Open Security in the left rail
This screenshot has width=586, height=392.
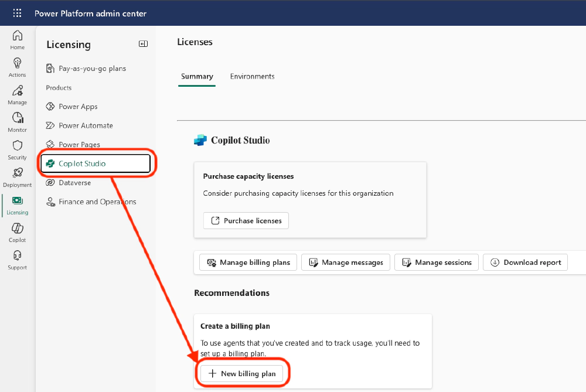[17, 150]
